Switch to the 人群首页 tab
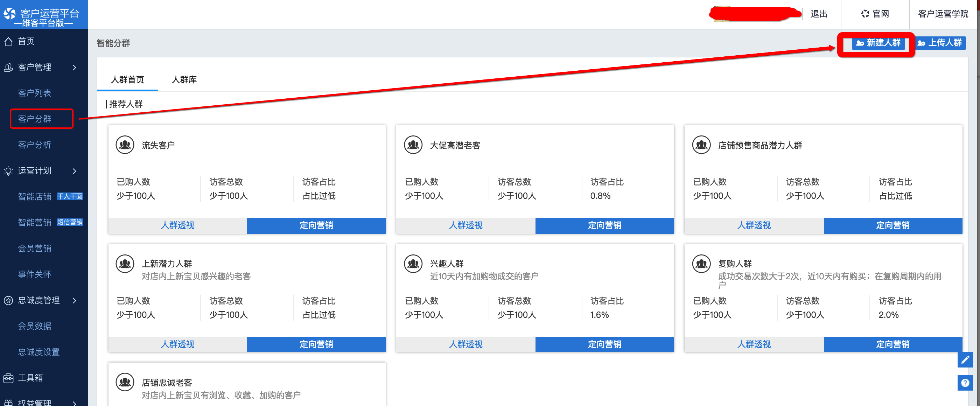The height and width of the screenshot is (406, 980). click(x=127, y=79)
